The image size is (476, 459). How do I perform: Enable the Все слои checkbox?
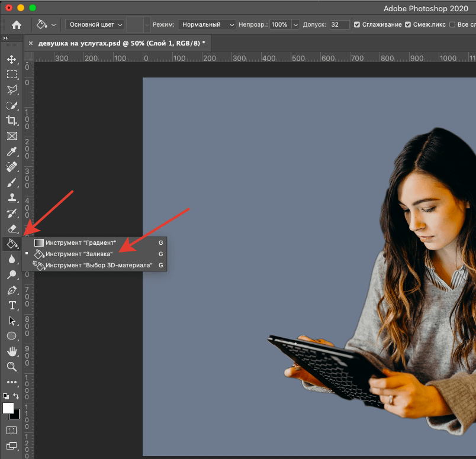[x=452, y=25]
